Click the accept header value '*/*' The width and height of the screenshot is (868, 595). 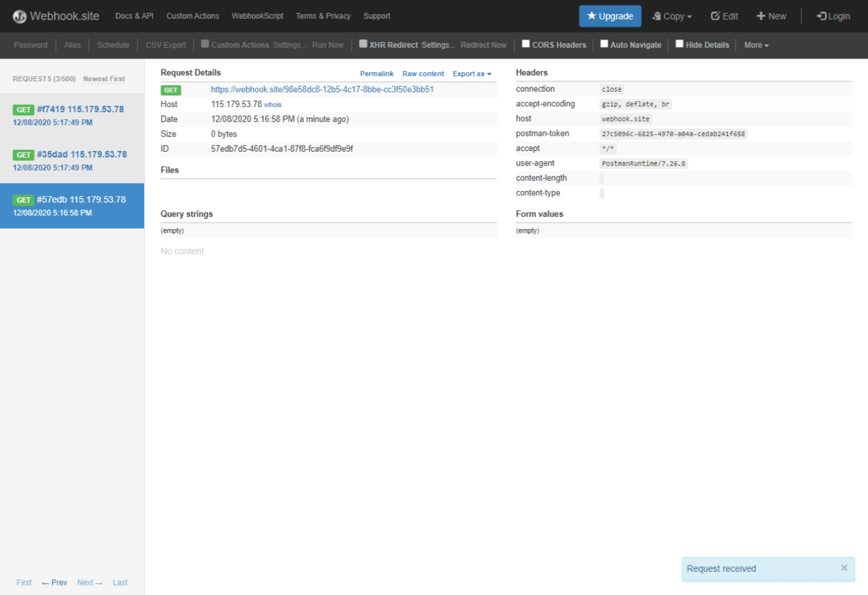pos(607,149)
